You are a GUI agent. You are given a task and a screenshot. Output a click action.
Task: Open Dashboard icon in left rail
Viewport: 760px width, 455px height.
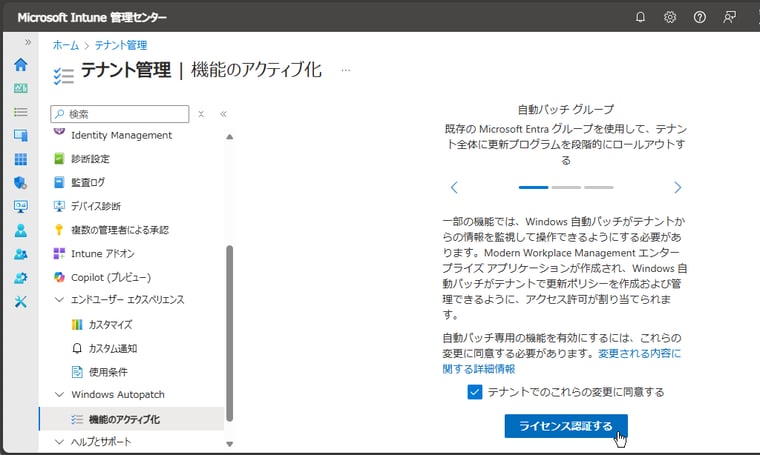(20, 88)
